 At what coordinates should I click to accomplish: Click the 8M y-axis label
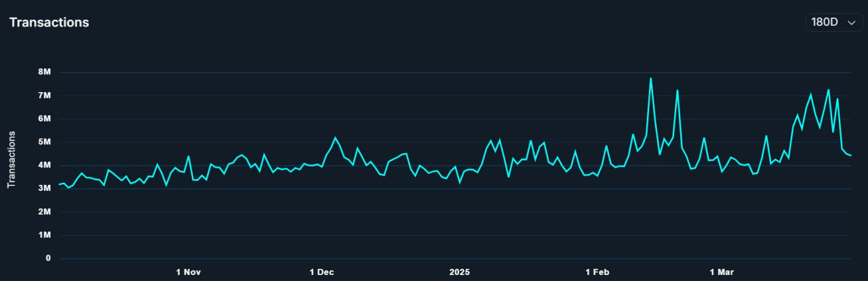pos(44,72)
